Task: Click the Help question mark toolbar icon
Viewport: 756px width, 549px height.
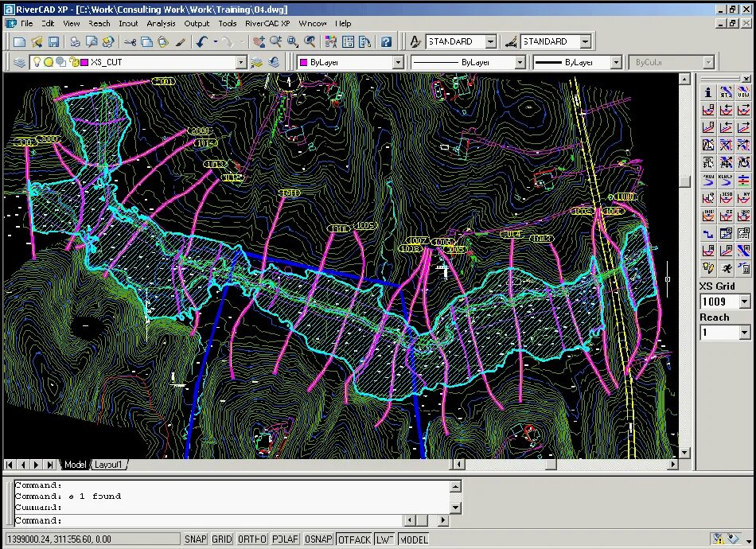Action: (386, 41)
